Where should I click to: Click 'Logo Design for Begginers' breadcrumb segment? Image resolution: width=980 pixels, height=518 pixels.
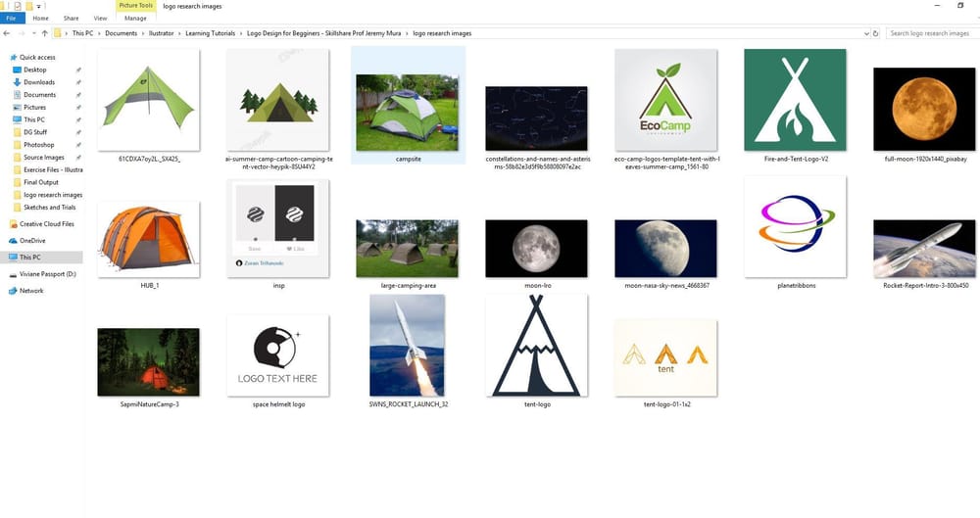point(323,33)
